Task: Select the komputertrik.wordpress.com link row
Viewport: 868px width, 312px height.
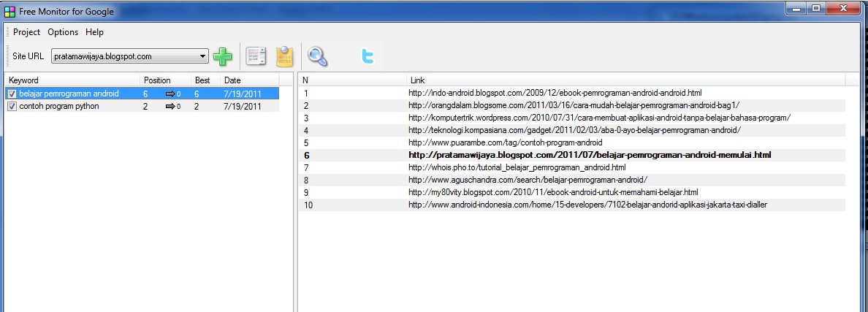Action: point(572,118)
